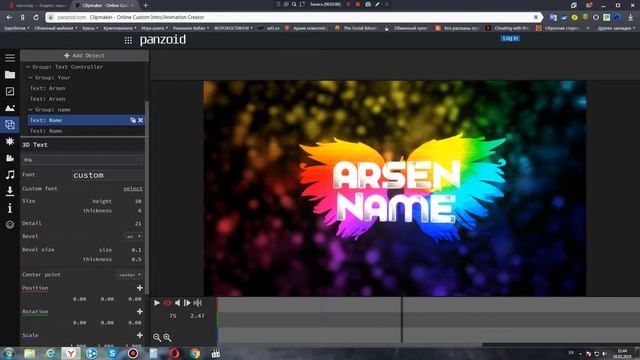Viewport: 640px width, 360px height.
Task: Open a new browser tab
Action: (146, 5)
